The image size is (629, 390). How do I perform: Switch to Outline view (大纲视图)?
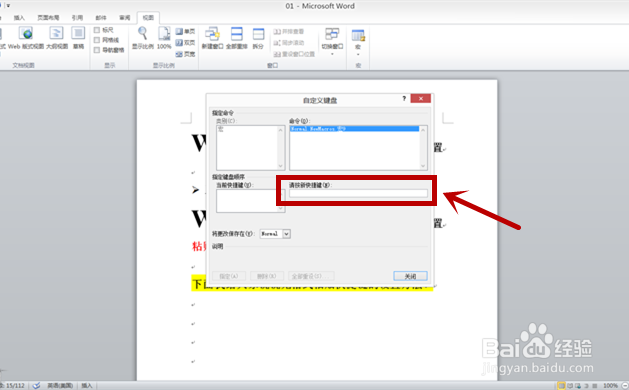pyautogui.click(x=57, y=38)
